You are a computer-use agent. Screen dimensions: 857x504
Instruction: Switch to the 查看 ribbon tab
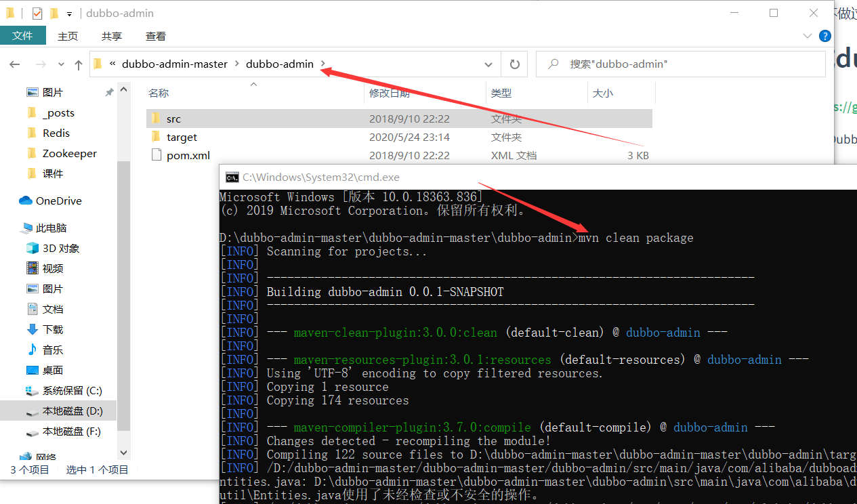click(156, 37)
